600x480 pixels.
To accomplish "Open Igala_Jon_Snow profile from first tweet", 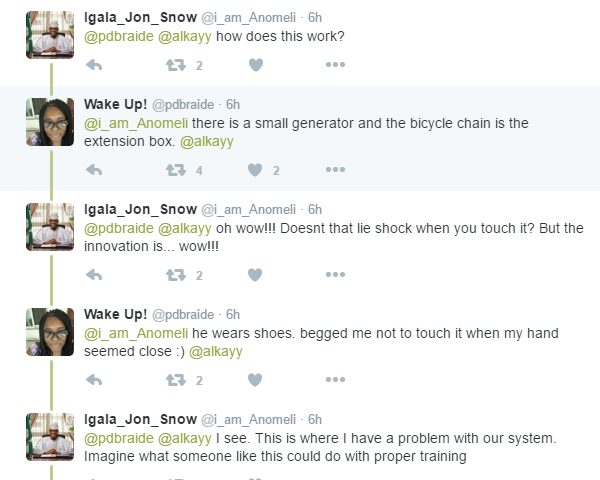I will (x=141, y=19).
